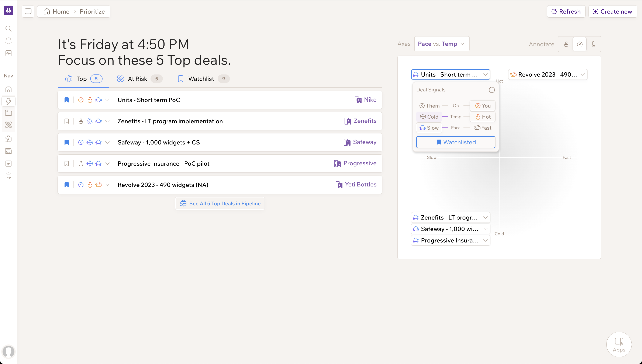Click the Refresh button
The width and height of the screenshot is (642, 364).
[x=566, y=11]
